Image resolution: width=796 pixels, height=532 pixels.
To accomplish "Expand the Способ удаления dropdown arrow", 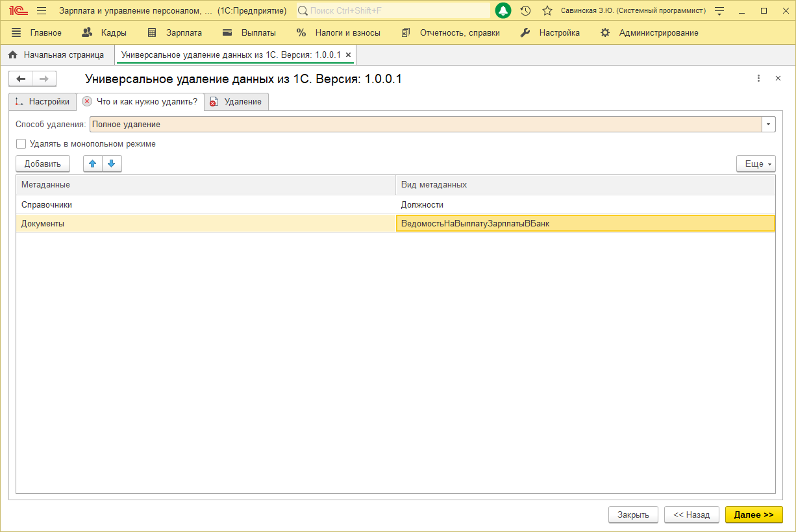I will [x=769, y=124].
